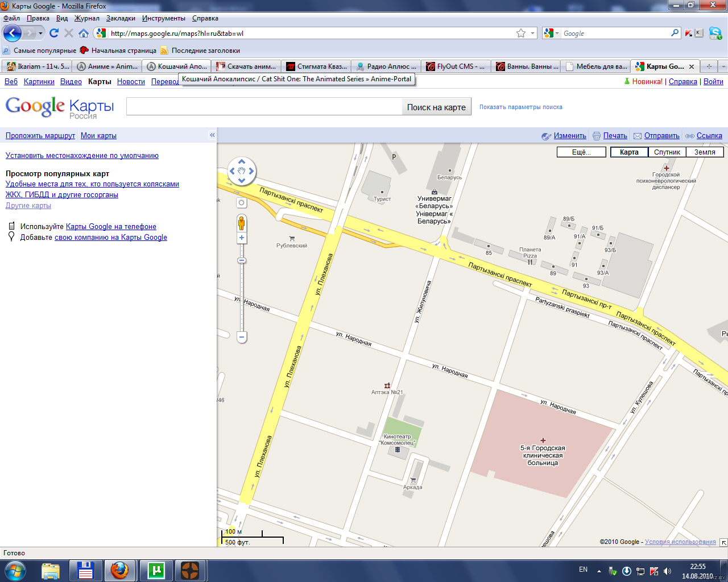Open the Ещё... layers dropdown

point(581,152)
